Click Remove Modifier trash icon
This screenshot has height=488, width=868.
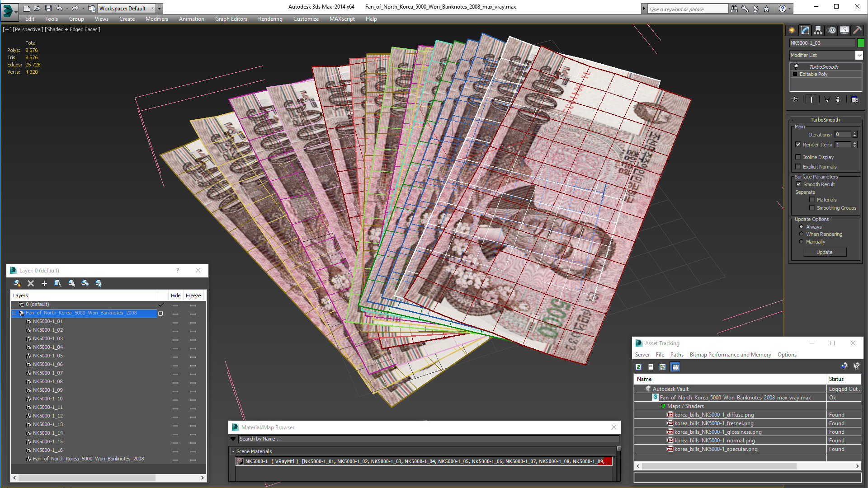(x=838, y=99)
